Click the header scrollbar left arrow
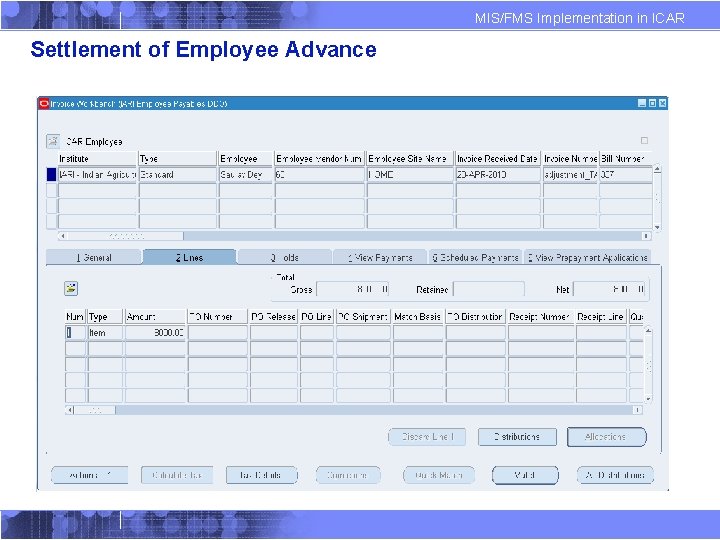This screenshot has width=720, height=540. pos(63,236)
